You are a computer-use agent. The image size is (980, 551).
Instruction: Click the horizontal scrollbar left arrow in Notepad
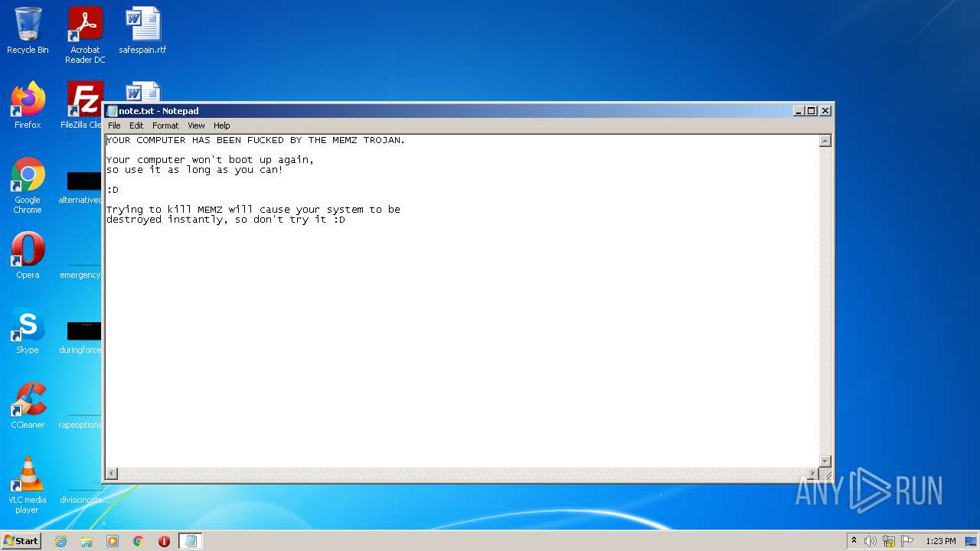(112, 474)
